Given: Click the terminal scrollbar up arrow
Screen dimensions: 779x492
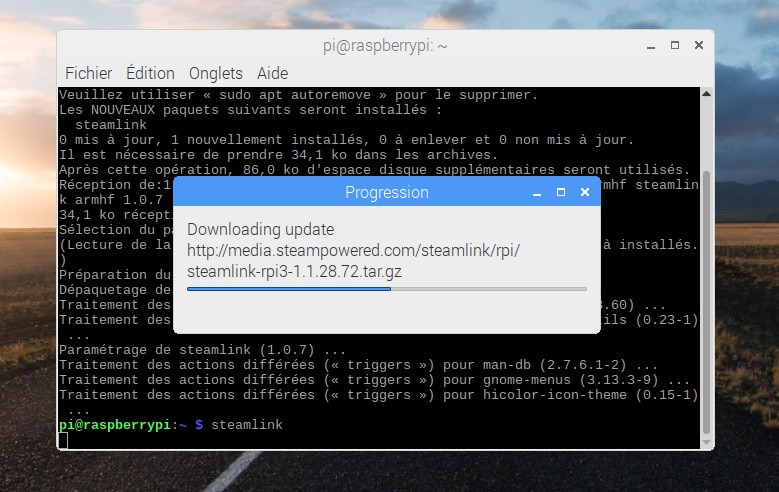Looking at the screenshot, I should [706, 93].
